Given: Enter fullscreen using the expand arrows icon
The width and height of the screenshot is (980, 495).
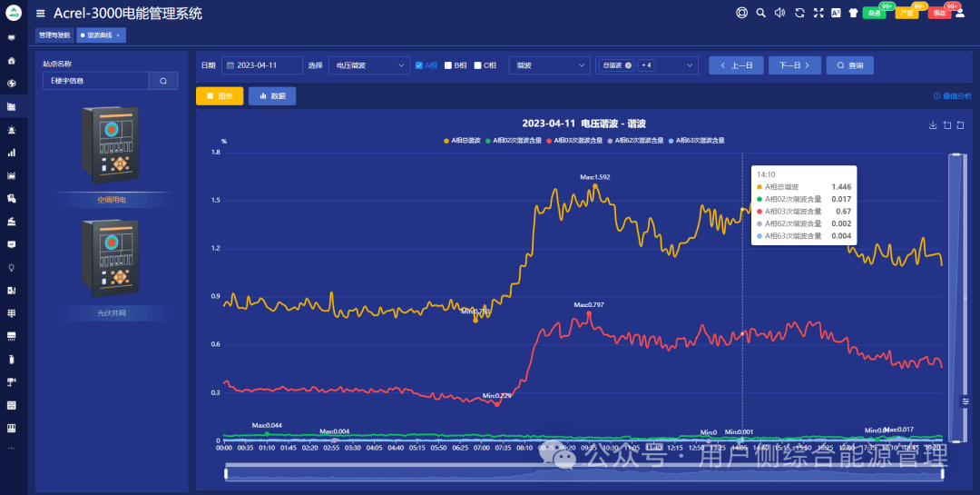Looking at the screenshot, I should (x=818, y=13).
